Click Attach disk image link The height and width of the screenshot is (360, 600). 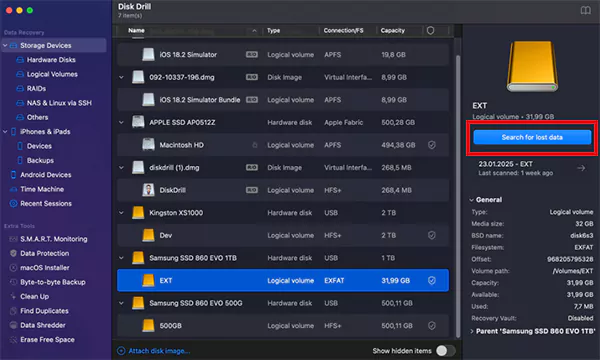[x=159, y=351]
